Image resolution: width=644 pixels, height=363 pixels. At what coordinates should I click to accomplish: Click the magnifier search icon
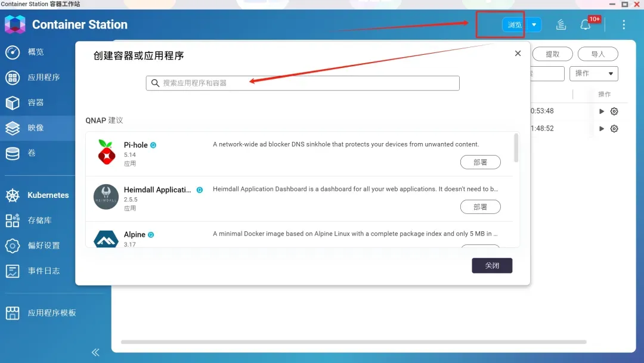(155, 83)
